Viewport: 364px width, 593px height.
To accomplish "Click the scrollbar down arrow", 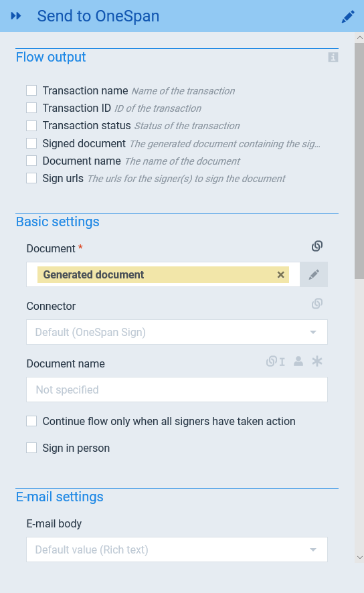I will click(x=359, y=558).
